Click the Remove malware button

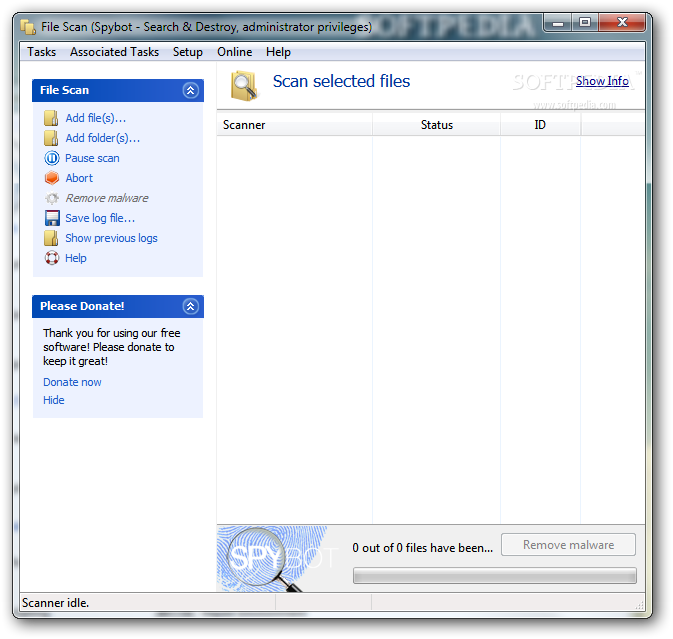(x=568, y=545)
